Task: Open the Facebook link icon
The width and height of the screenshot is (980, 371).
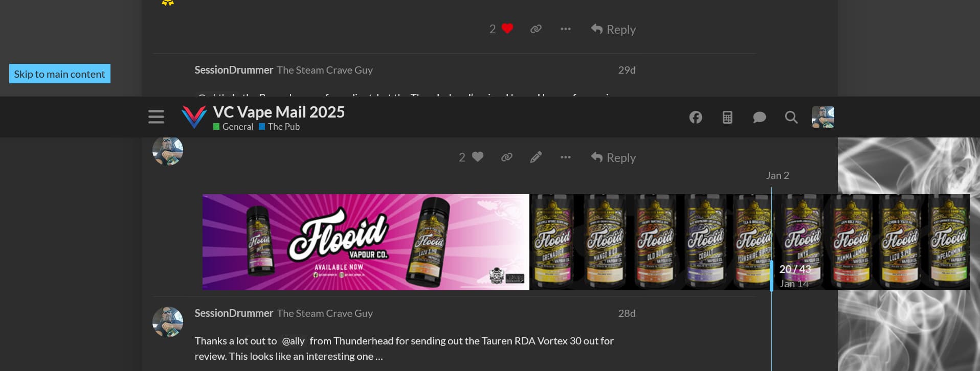Action: (696, 118)
